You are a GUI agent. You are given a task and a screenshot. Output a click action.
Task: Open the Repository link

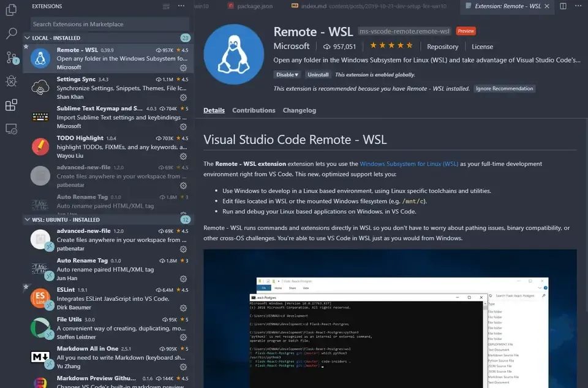[442, 46]
